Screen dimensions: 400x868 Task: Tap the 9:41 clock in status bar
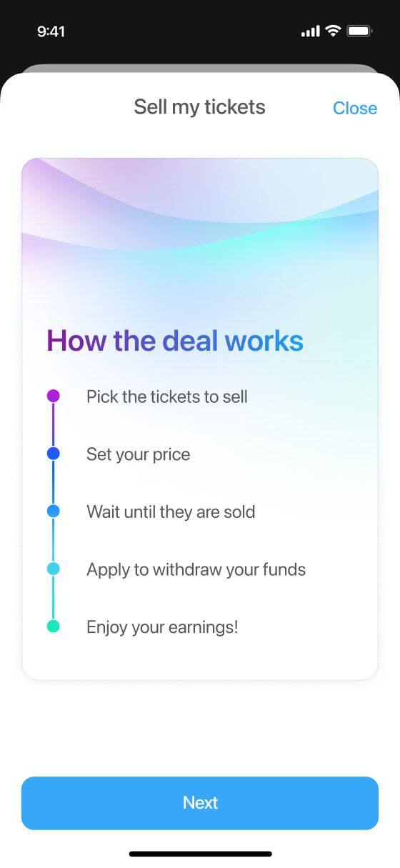tap(51, 31)
